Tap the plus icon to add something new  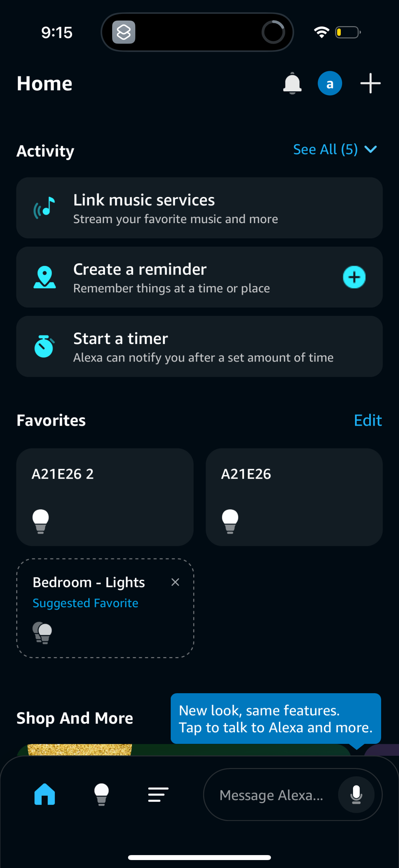click(370, 83)
